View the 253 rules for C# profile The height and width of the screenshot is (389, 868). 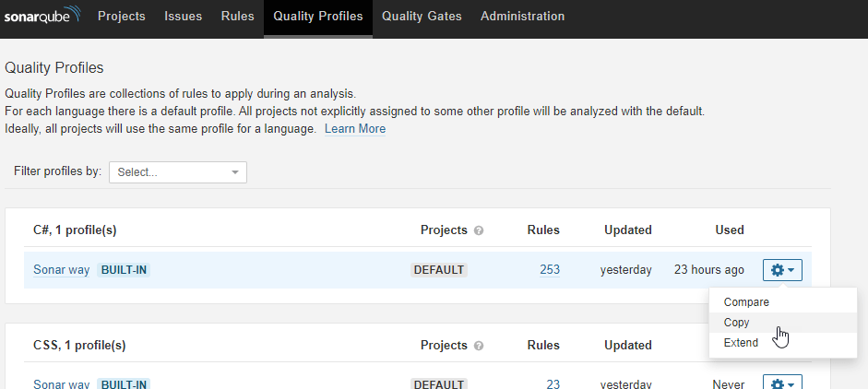[x=550, y=270]
